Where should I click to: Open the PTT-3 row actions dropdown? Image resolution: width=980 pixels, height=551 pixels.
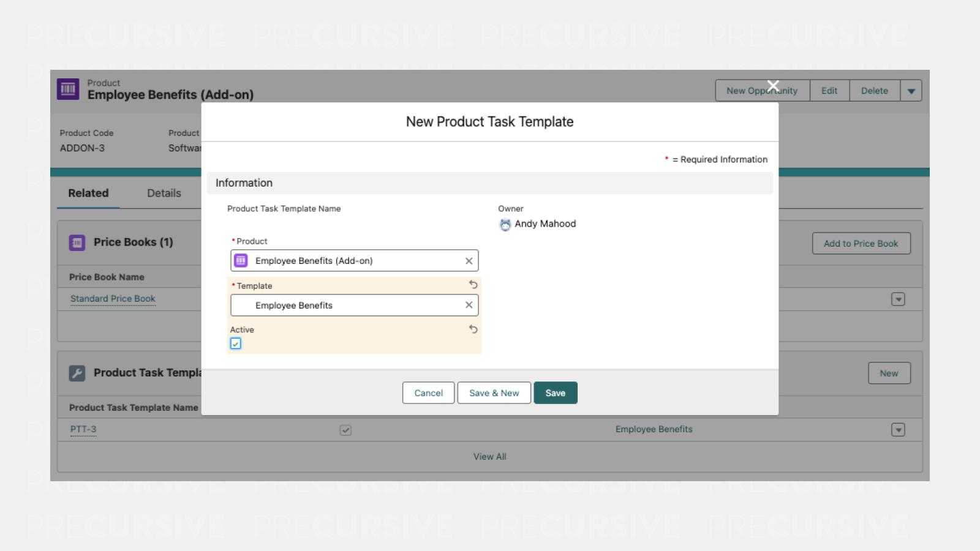[x=898, y=430]
